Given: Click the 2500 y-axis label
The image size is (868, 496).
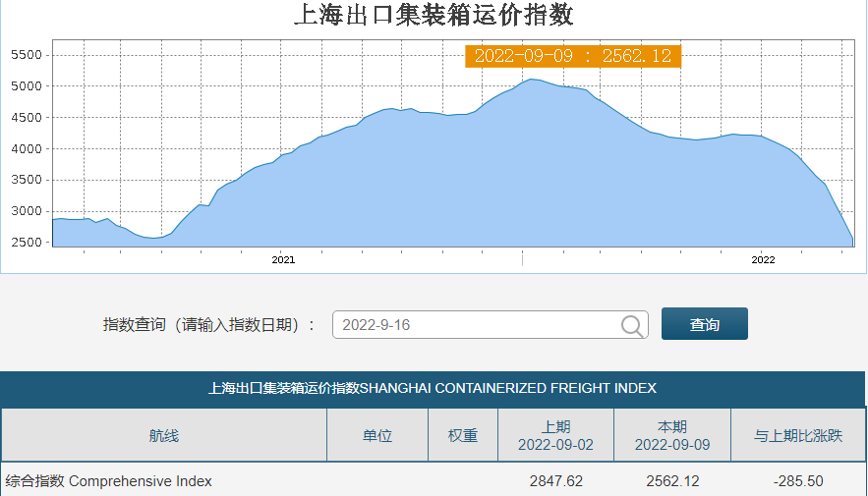Looking at the screenshot, I should [26, 243].
